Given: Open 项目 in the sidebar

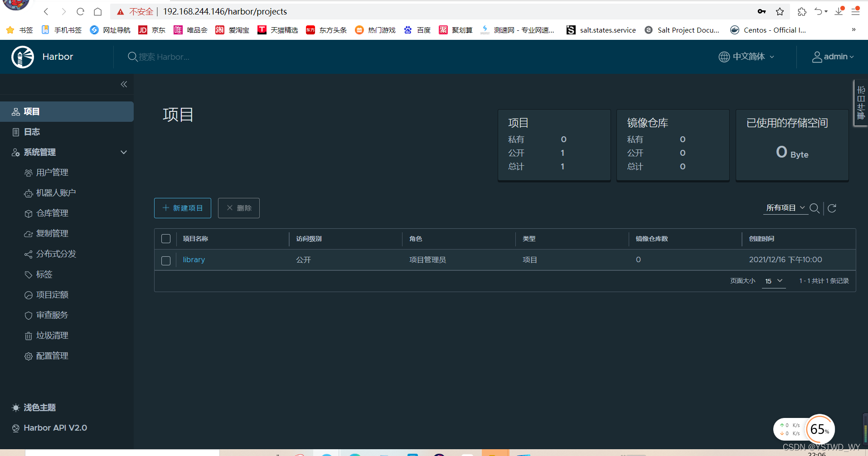Looking at the screenshot, I should pyautogui.click(x=67, y=112).
